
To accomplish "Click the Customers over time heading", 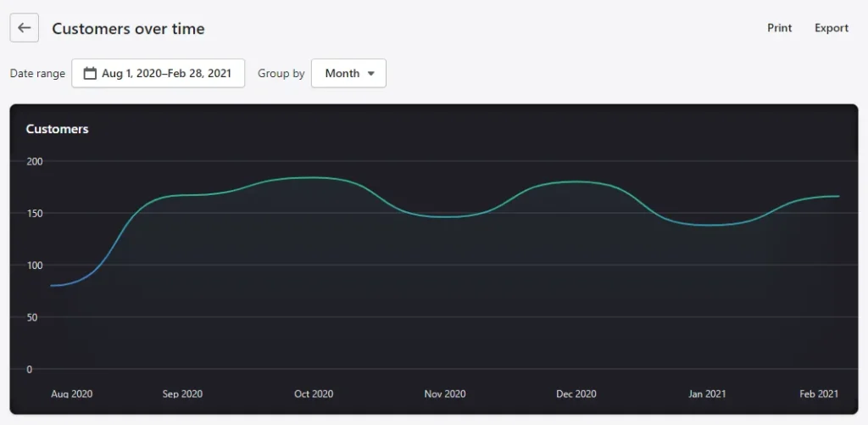I will point(129,28).
